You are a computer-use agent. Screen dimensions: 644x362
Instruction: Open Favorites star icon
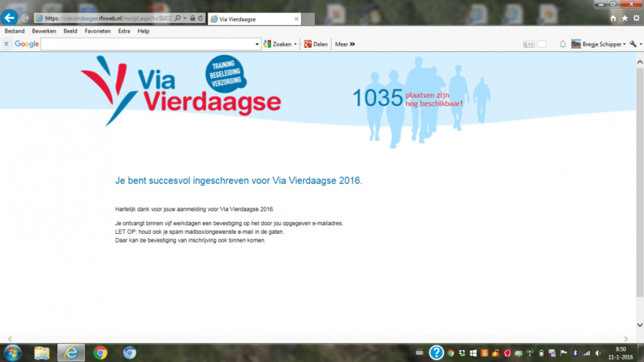[x=625, y=18]
